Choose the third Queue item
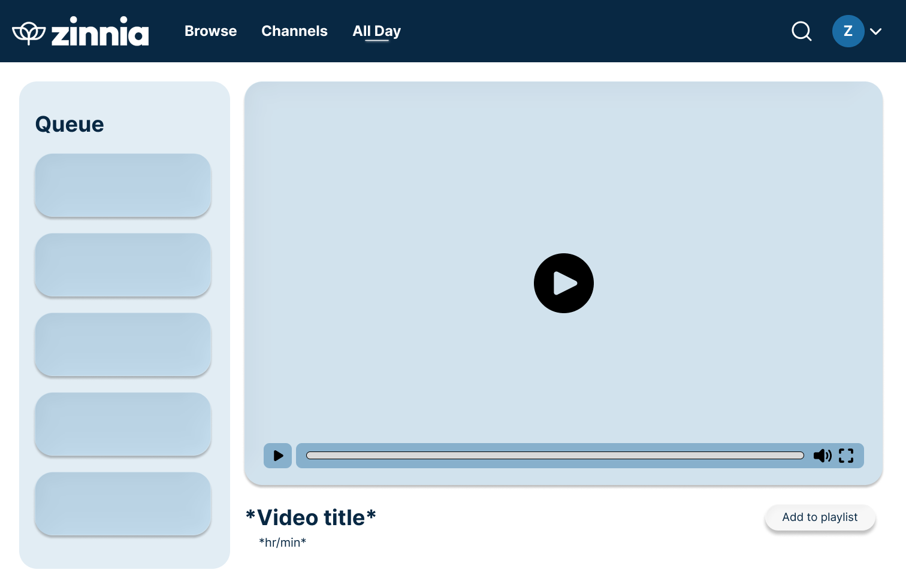Screen dimensions: 906x588 (x=123, y=344)
